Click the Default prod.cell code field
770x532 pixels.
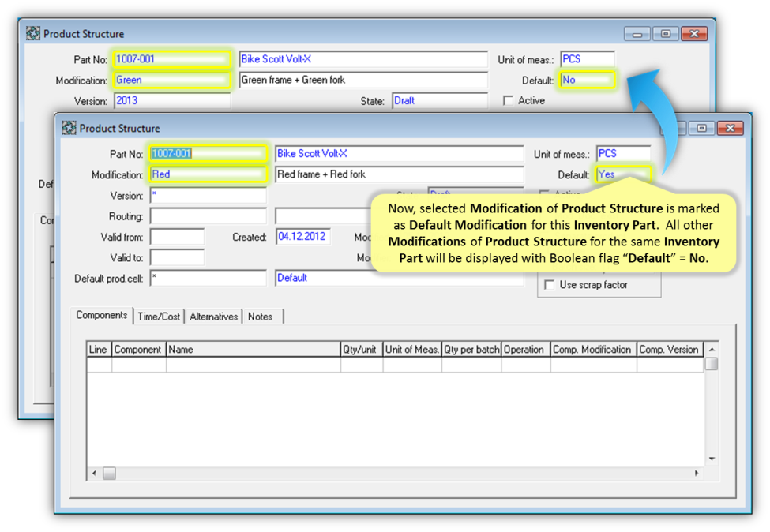click(208, 278)
